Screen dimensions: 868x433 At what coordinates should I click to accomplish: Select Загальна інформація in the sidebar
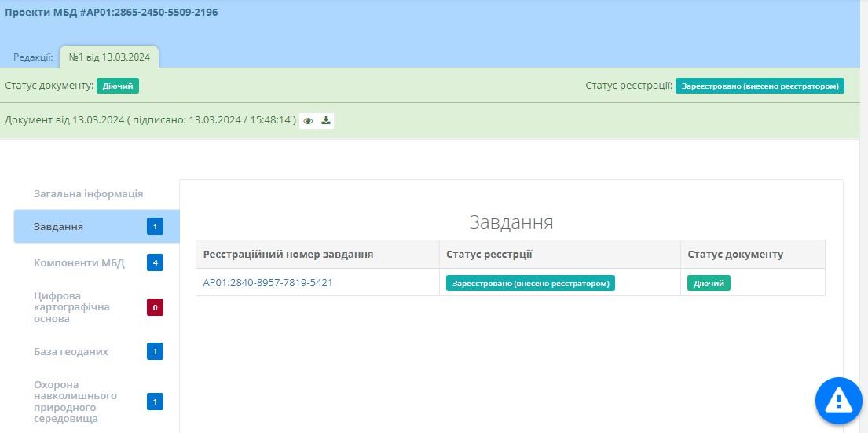(x=88, y=193)
